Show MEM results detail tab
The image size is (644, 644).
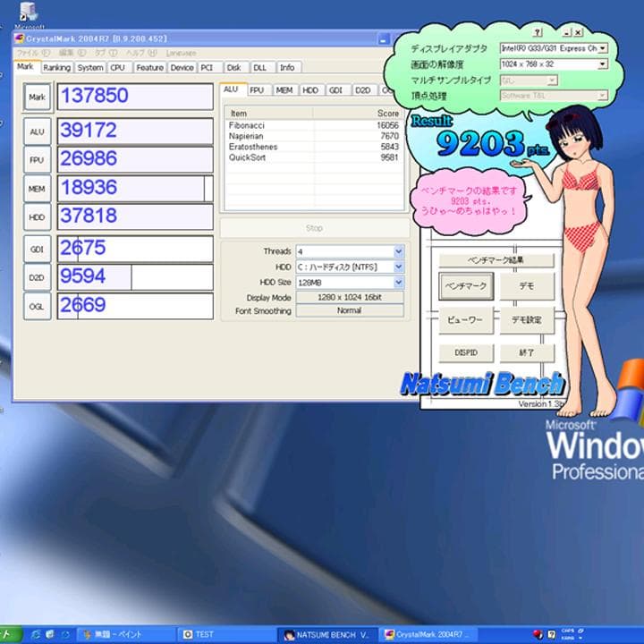[x=284, y=90]
